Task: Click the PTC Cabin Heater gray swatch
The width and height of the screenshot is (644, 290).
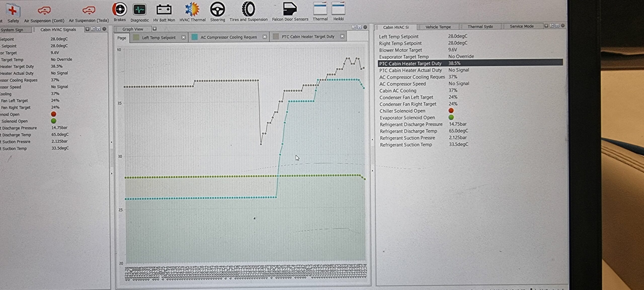Action: click(x=276, y=37)
